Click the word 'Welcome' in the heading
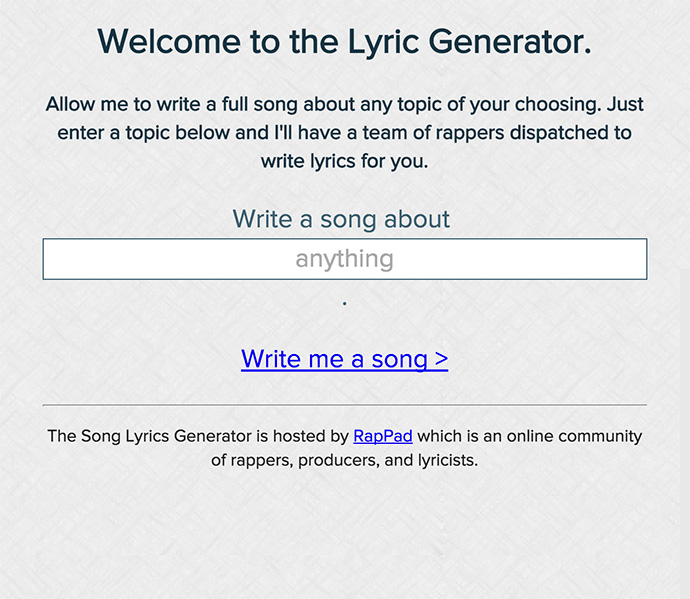Image resolution: width=690 pixels, height=599 pixels. (169, 42)
